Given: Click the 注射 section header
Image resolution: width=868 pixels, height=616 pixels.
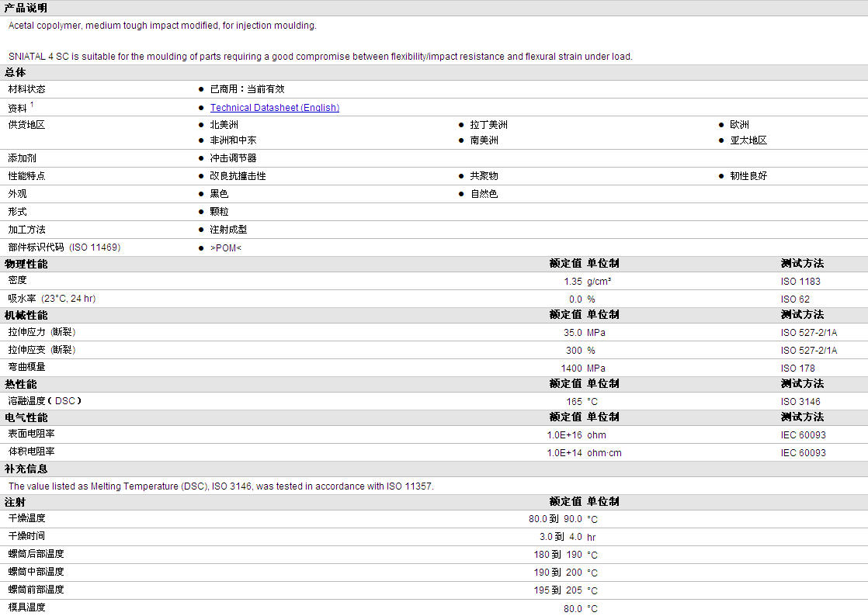Looking at the screenshot, I should tap(15, 502).
